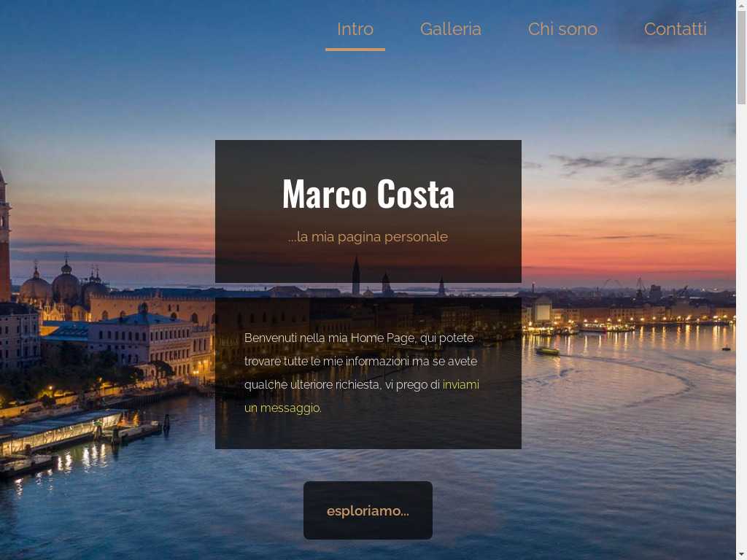The height and width of the screenshot is (560, 747).
Task: Open the Chi sono menu item
Action: [x=562, y=29]
